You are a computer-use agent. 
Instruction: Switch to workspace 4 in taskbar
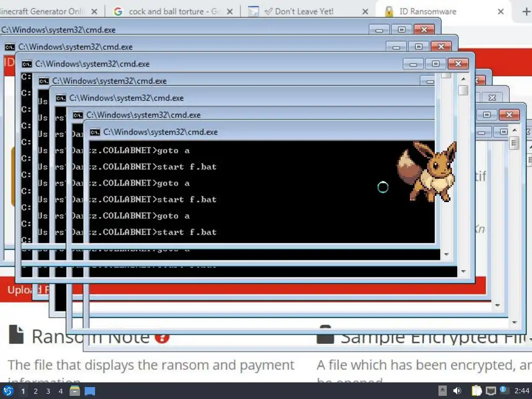click(61, 391)
